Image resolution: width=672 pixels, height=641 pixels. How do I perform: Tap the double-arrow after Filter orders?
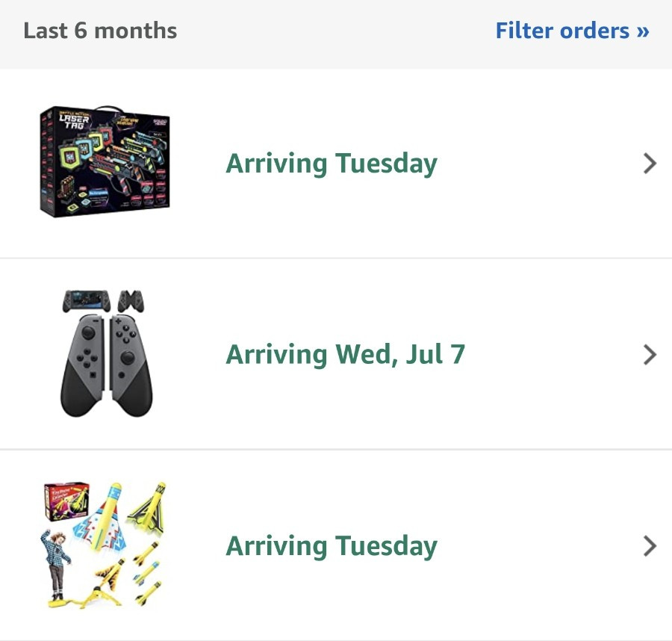pyautogui.click(x=642, y=31)
